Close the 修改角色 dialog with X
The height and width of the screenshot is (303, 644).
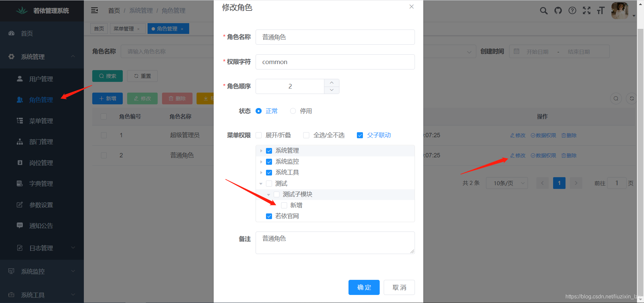coord(412,7)
